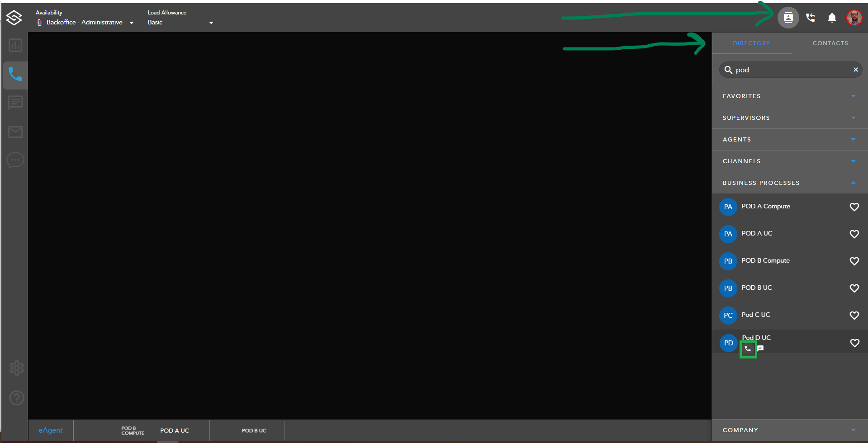This screenshot has height=443, width=868.
Task: Call Pod D UC using phone icon
Action: (748, 349)
